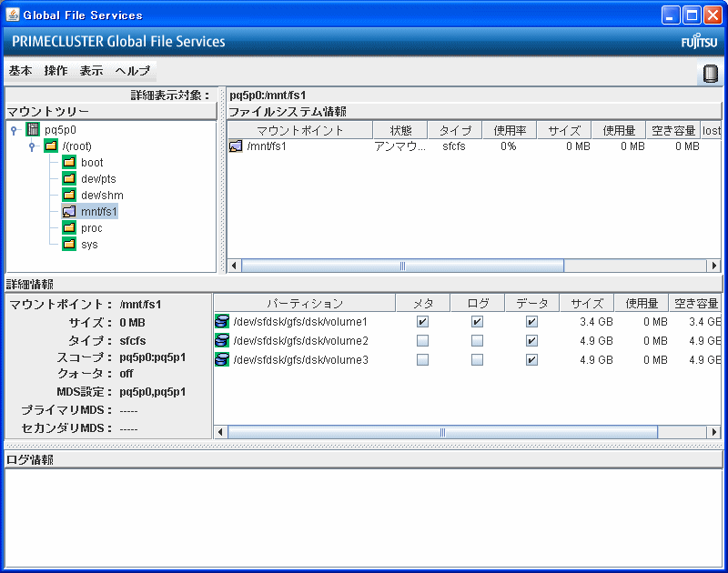Screen dimensions: 728x573
Task: Click the /(root) folder icon
Action: 51,146
